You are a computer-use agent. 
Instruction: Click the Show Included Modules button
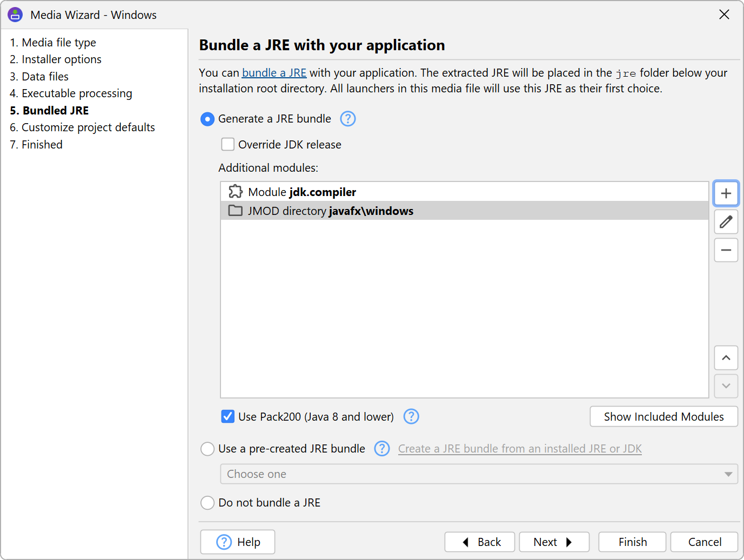[x=663, y=417]
